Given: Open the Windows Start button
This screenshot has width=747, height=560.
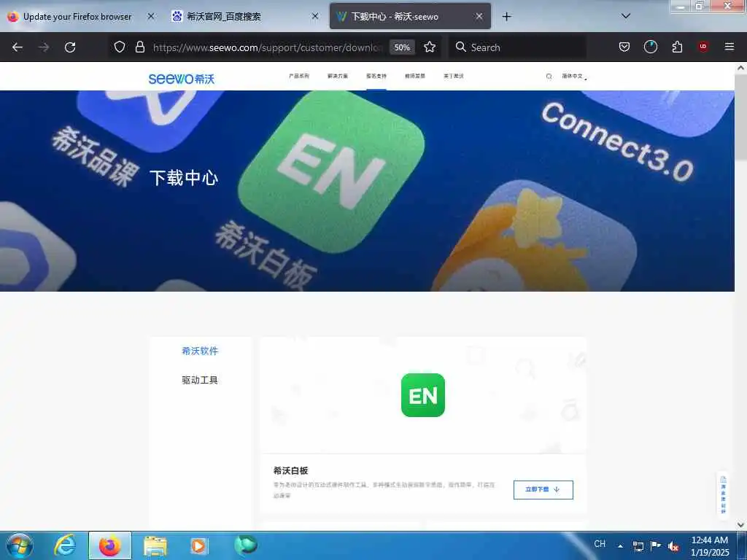Looking at the screenshot, I should [20, 545].
